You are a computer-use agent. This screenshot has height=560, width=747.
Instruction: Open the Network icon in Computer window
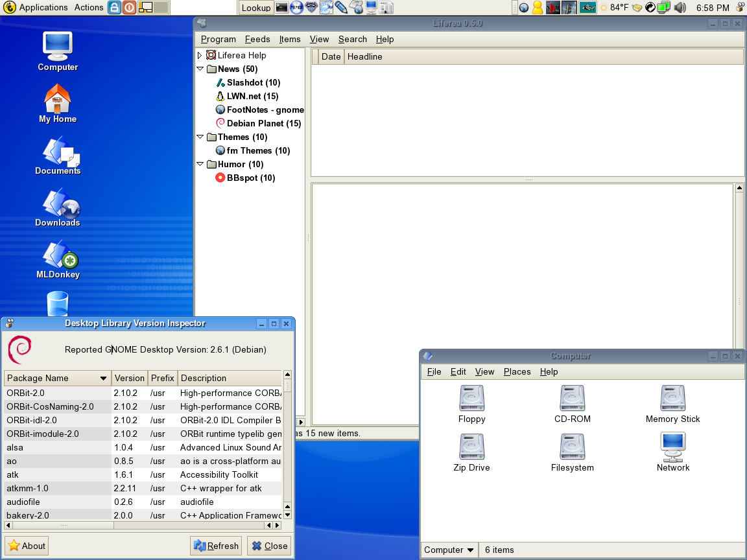(x=672, y=453)
